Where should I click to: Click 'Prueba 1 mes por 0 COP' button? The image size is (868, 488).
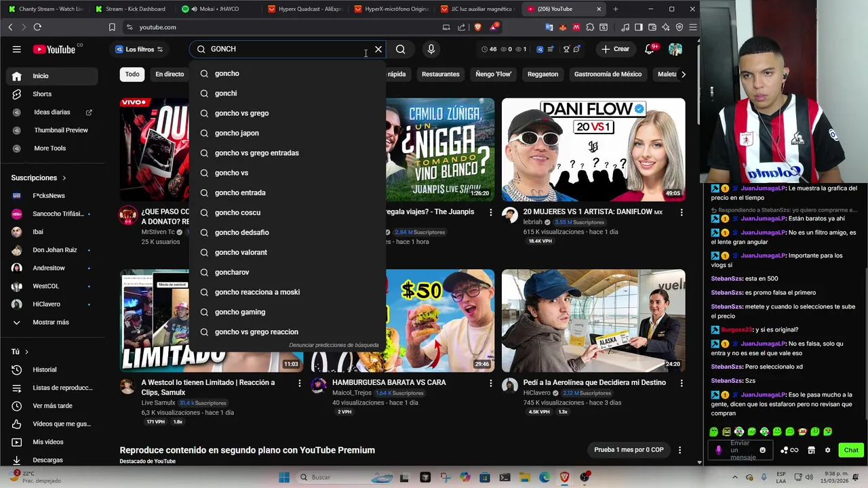click(629, 450)
